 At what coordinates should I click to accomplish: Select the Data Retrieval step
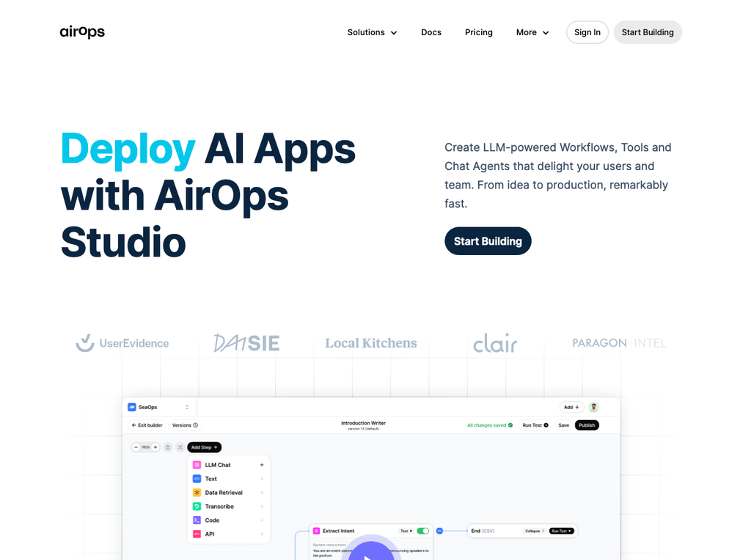(229, 493)
